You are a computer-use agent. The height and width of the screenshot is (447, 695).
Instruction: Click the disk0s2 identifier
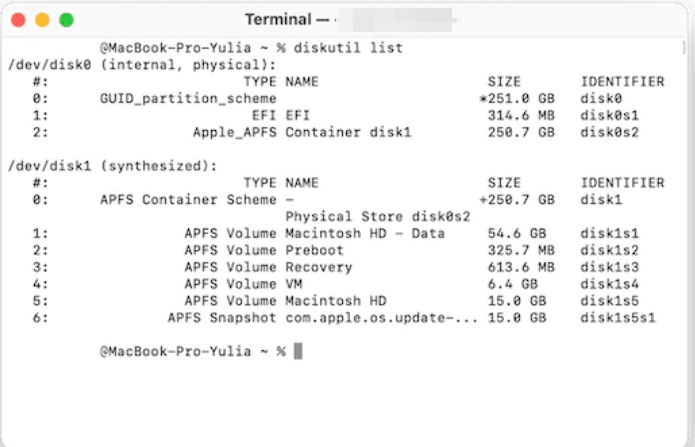[609, 132]
